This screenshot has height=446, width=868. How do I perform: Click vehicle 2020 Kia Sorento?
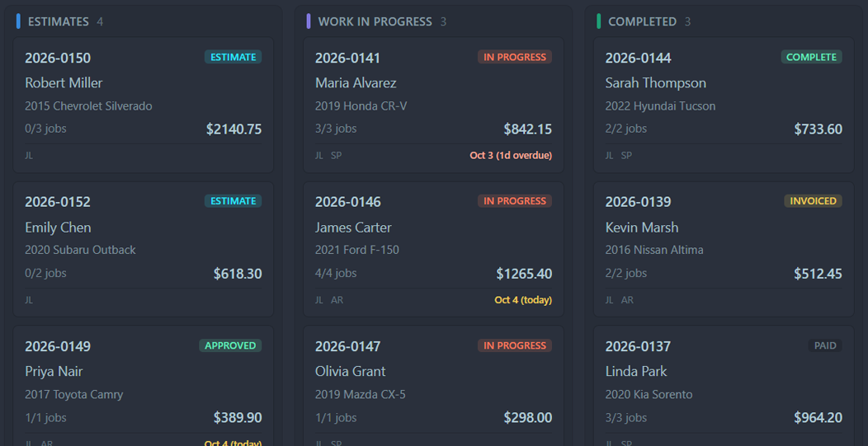coord(649,395)
